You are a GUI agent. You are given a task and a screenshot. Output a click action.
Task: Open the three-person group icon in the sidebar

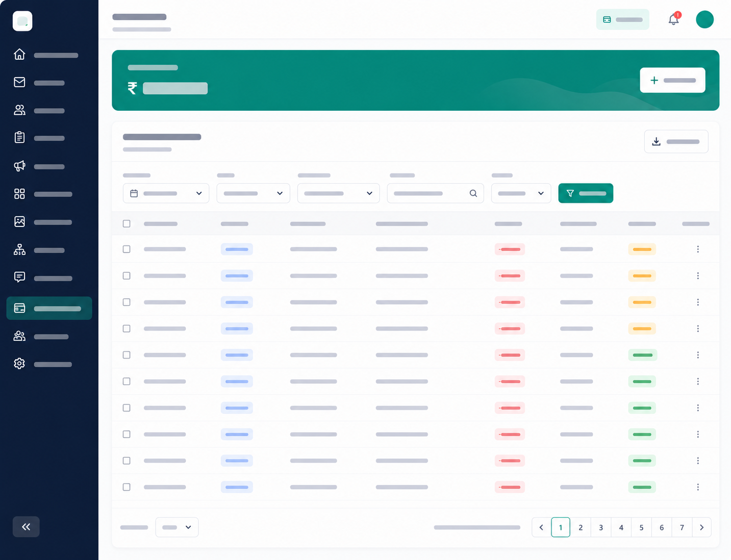[x=19, y=336]
